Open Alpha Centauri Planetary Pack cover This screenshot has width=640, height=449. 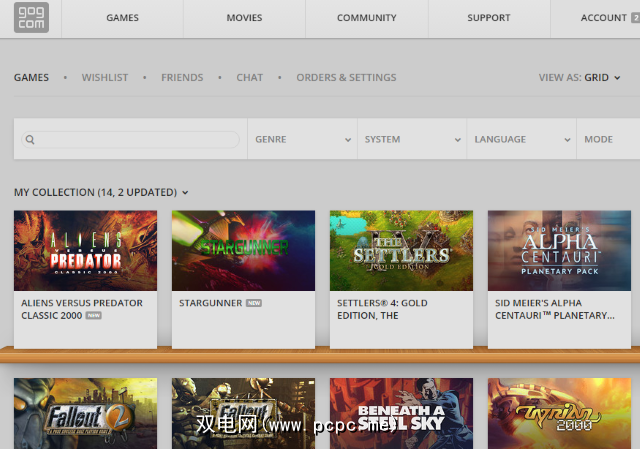pos(559,251)
